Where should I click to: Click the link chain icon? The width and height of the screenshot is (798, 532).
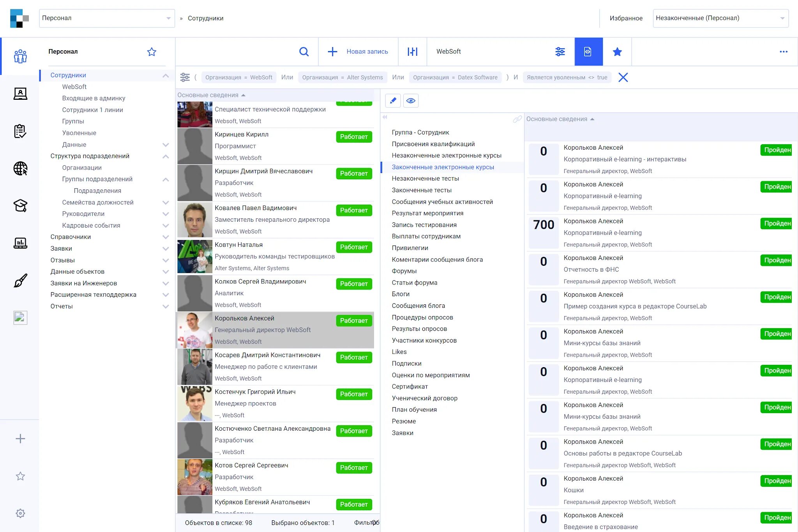pyautogui.click(x=517, y=119)
